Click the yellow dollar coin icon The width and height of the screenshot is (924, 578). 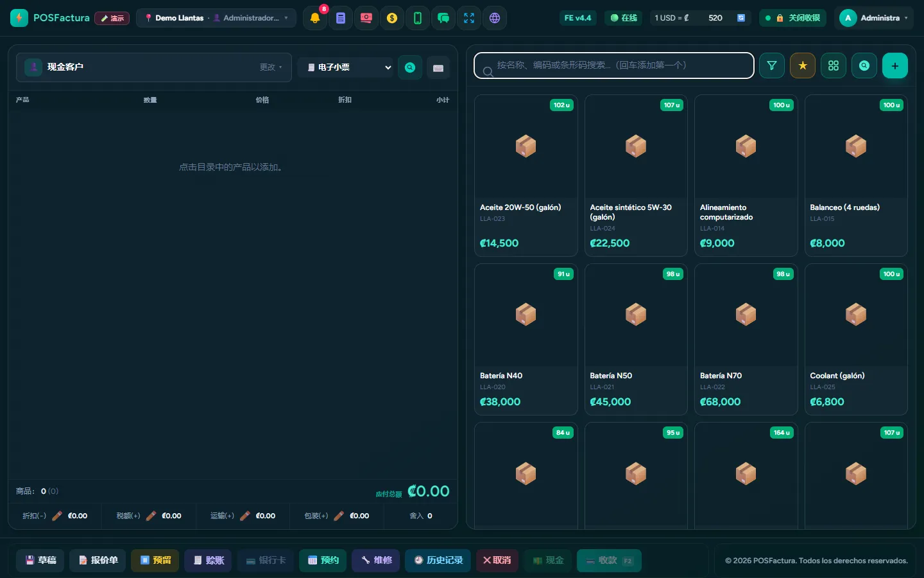pyautogui.click(x=392, y=18)
